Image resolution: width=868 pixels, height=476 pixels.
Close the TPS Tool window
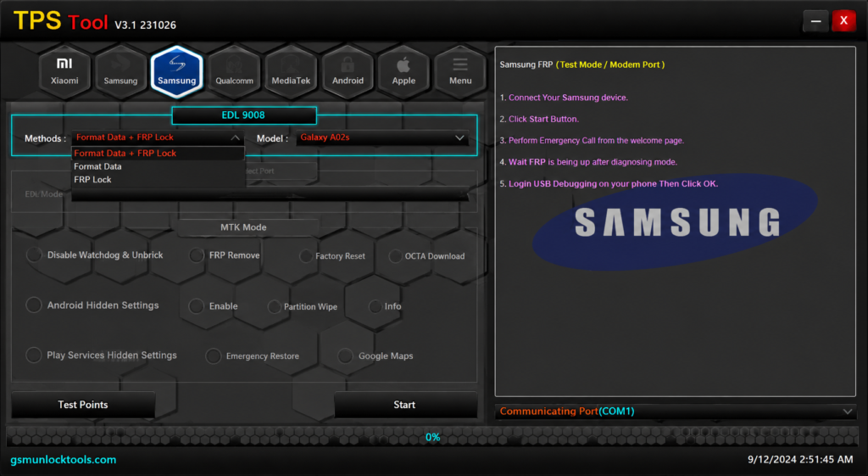(843, 21)
